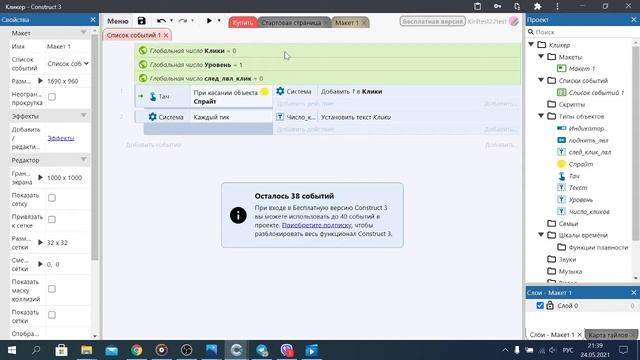Select the global variable Клики row
Viewport: 640px width, 360px height.
click(328, 51)
